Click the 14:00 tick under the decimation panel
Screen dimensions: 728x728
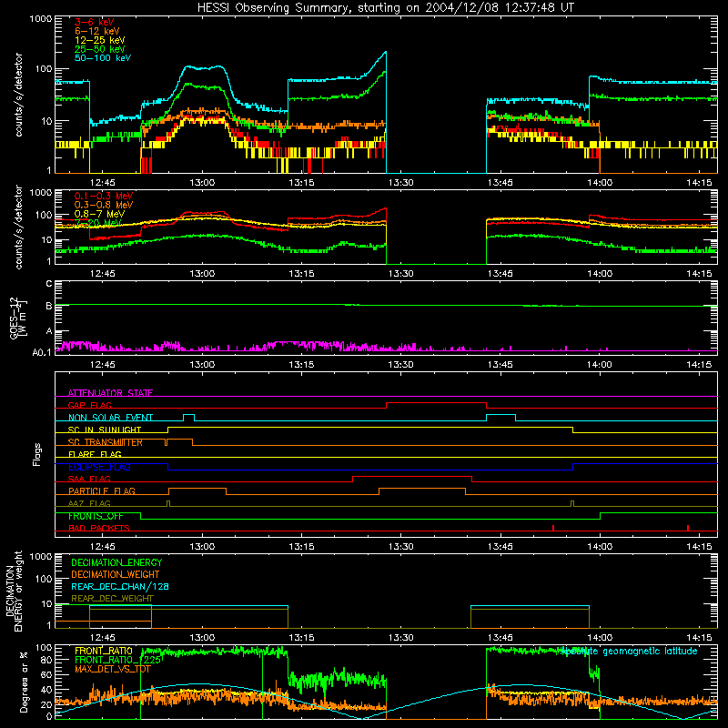click(x=600, y=638)
